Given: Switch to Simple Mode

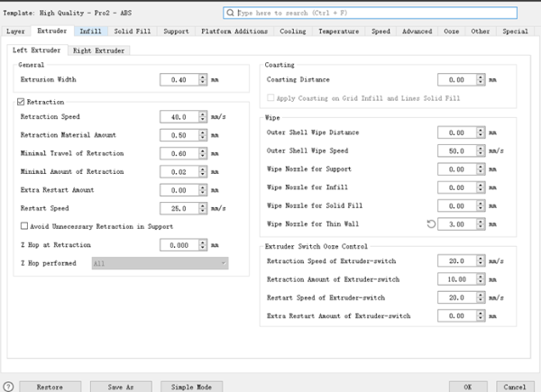Looking at the screenshot, I should (191, 386).
